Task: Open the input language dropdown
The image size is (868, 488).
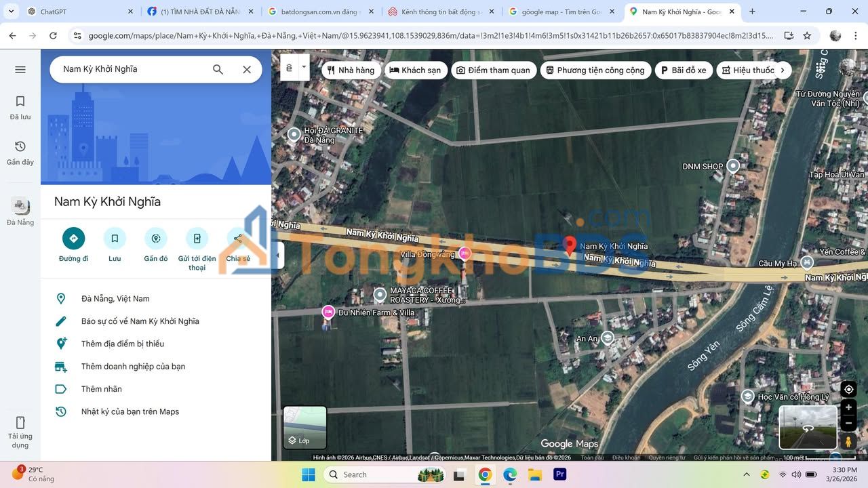Action: 304,67
